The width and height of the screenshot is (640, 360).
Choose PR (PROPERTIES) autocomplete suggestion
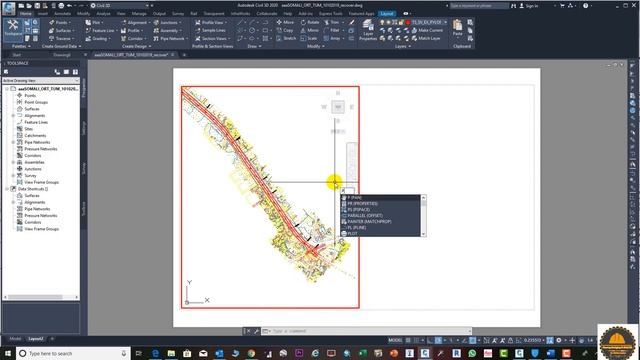(x=380, y=204)
